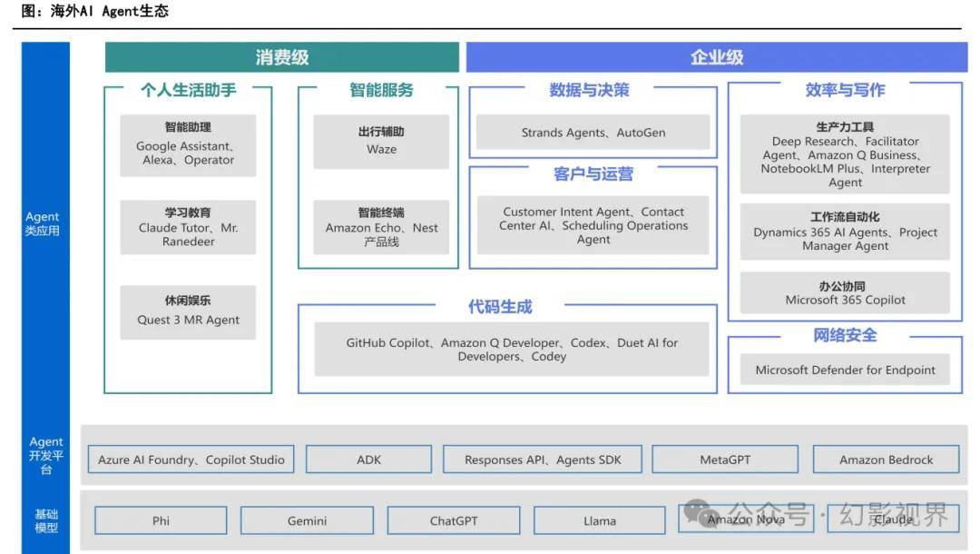
Task: Click the 出行辅助 Waze box
Action: [x=381, y=142]
